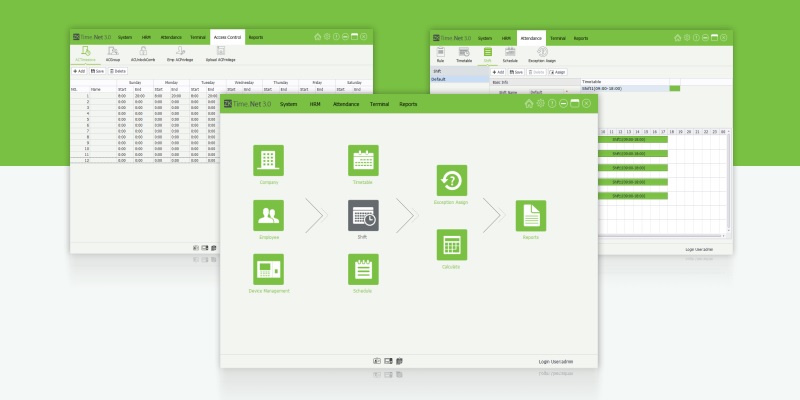The image size is (800, 400).
Task: Open Terminal menu in front window
Action: tap(380, 104)
